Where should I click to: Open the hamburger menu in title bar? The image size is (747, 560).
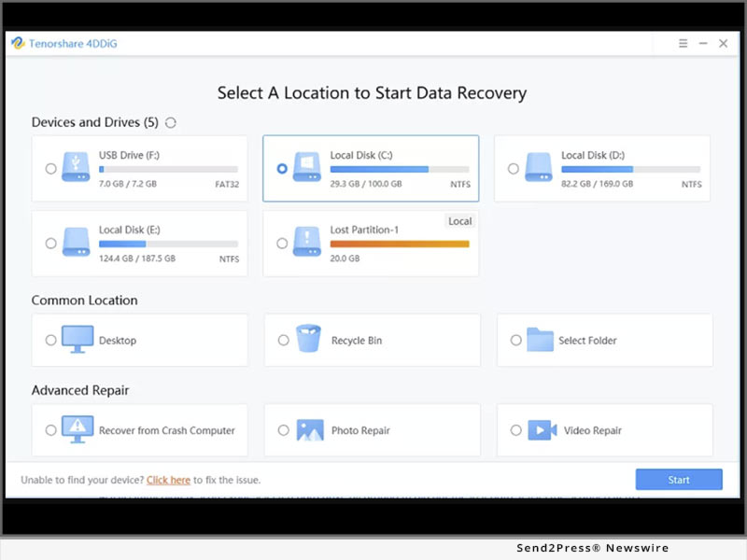click(683, 43)
